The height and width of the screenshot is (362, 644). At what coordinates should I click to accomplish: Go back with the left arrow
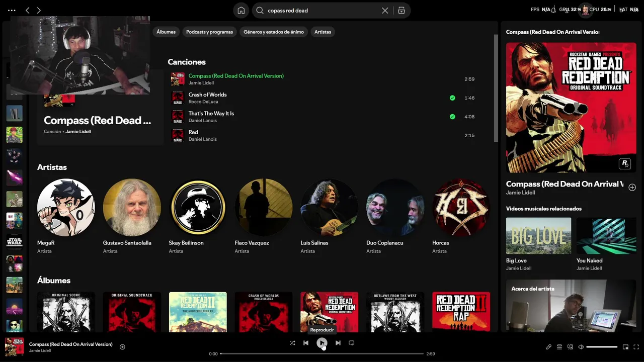click(x=28, y=10)
